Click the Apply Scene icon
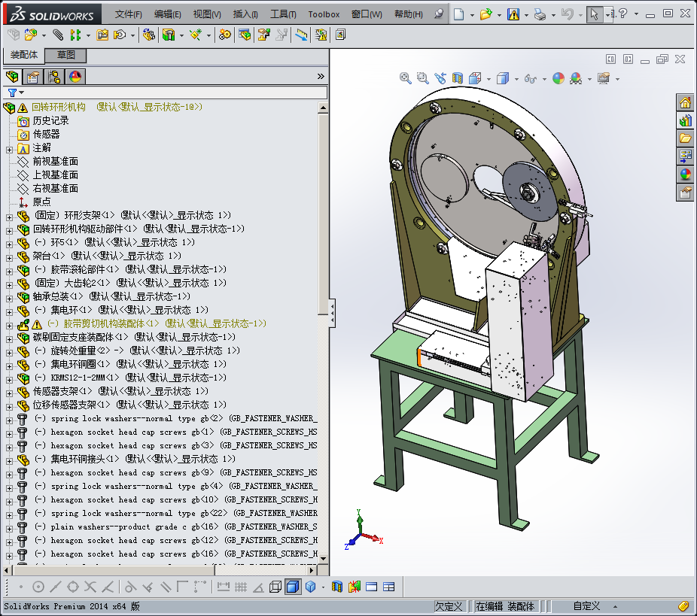Screen dimensions: 697x616 [x=576, y=78]
